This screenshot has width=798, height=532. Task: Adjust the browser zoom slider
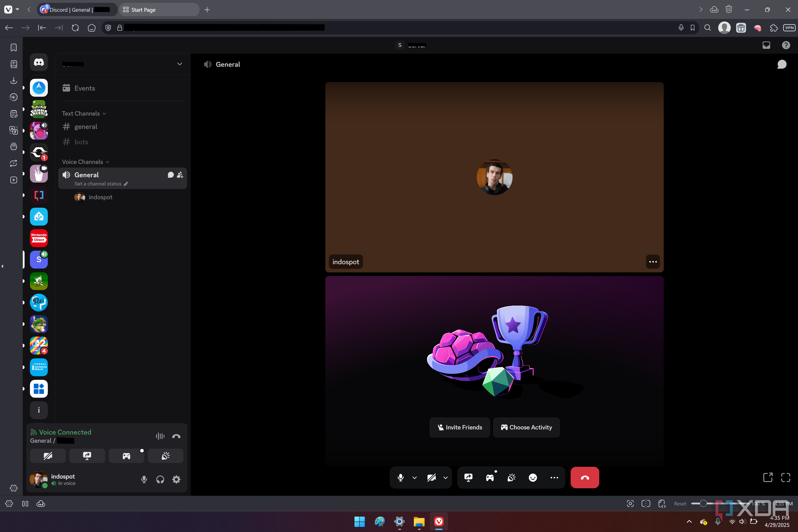[703, 504]
